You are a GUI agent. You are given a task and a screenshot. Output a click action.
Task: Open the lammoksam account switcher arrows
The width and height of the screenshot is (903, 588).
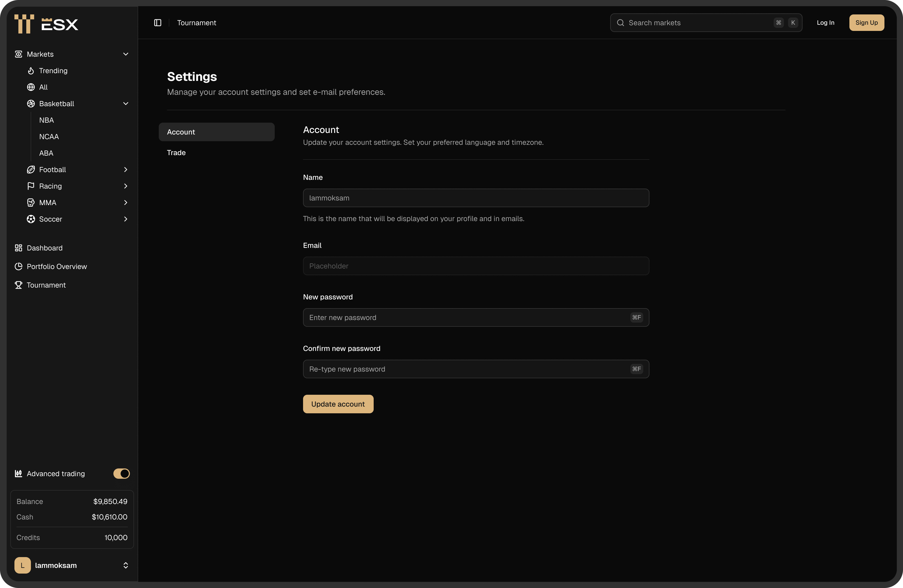coord(126,565)
